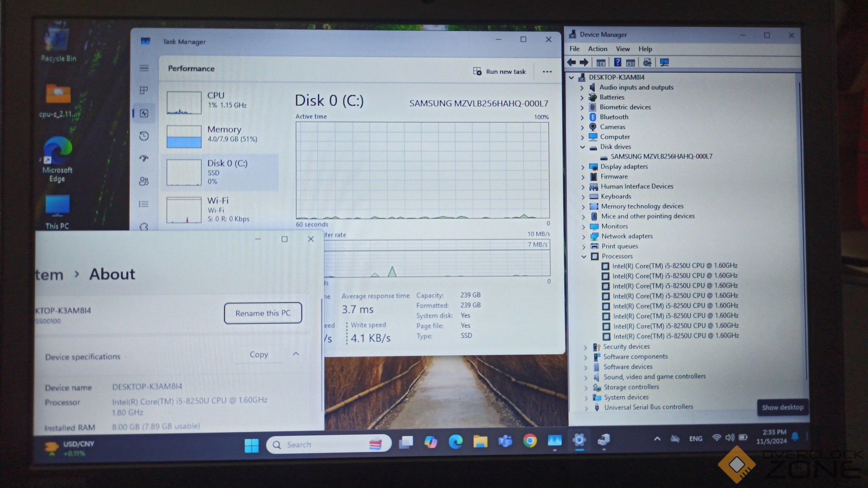This screenshot has height=488, width=868.
Task: Open App history in Task Manager sidebar
Action: [x=144, y=136]
